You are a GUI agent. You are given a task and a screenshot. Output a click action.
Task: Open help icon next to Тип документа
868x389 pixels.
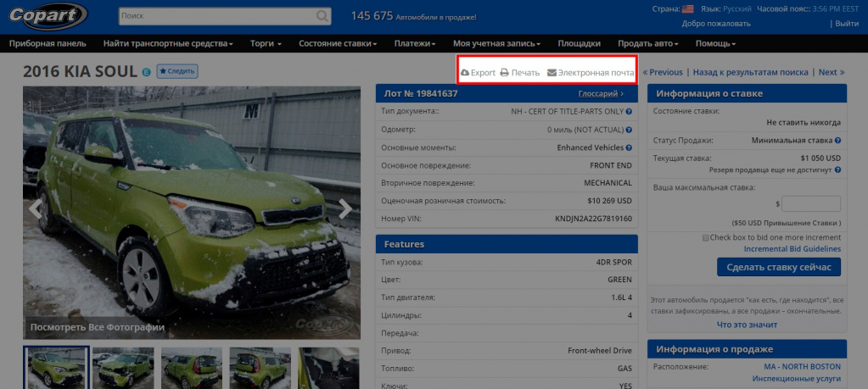pyautogui.click(x=629, y=112)
